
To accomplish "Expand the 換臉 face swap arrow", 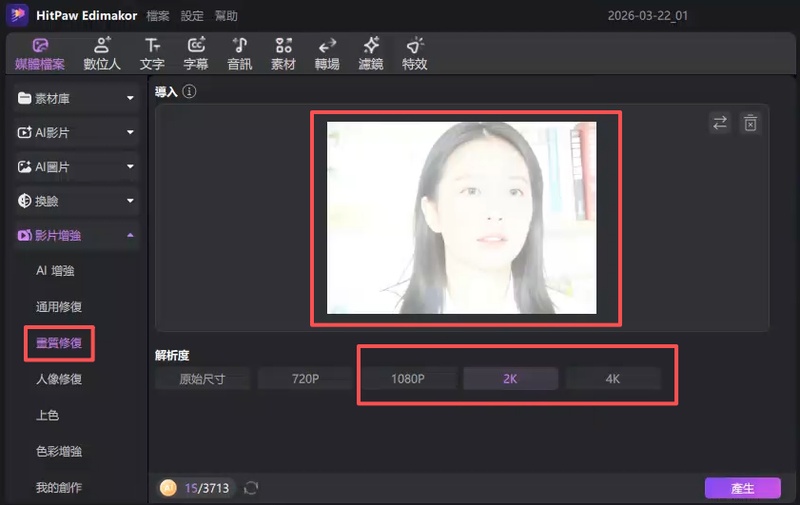I will click(130, 200).
